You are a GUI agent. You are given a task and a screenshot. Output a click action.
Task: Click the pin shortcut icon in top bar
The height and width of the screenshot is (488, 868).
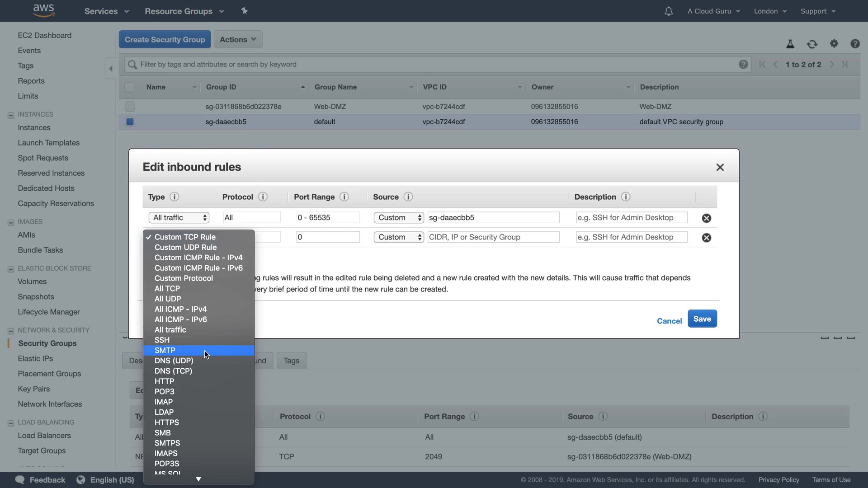(x=245, y=11)
